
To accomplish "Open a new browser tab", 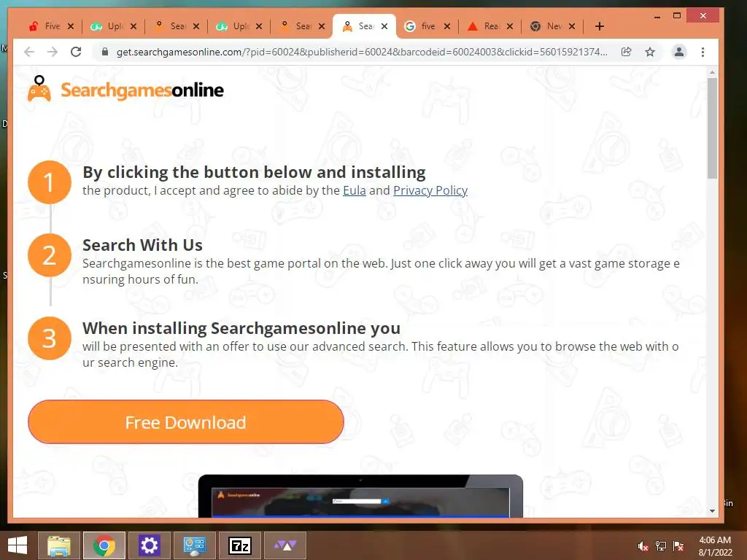I will coord(600,26).
